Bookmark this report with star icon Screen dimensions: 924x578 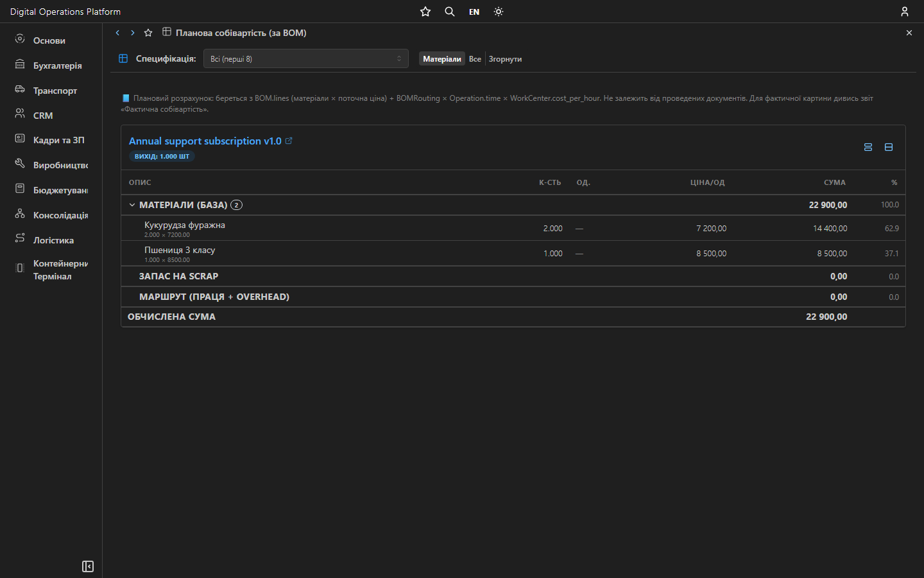pos(148,33)
